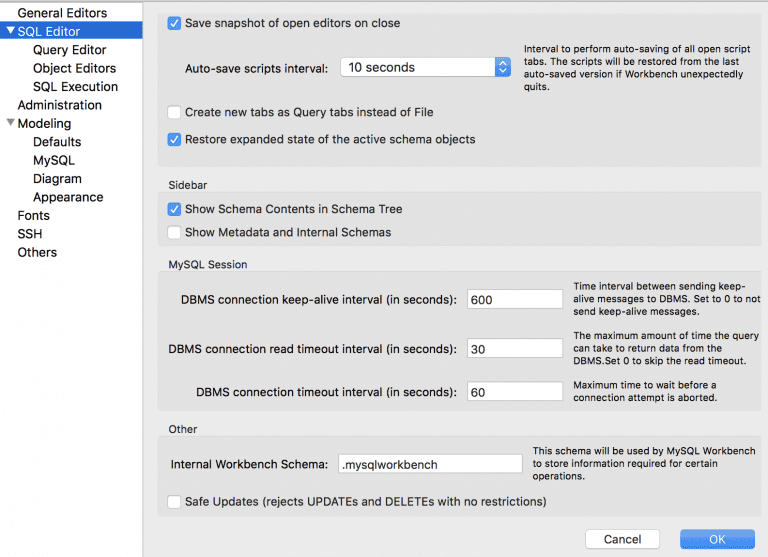Click the Internal Workbench Schema text field
768x557 pixels.
click(430, 464)
